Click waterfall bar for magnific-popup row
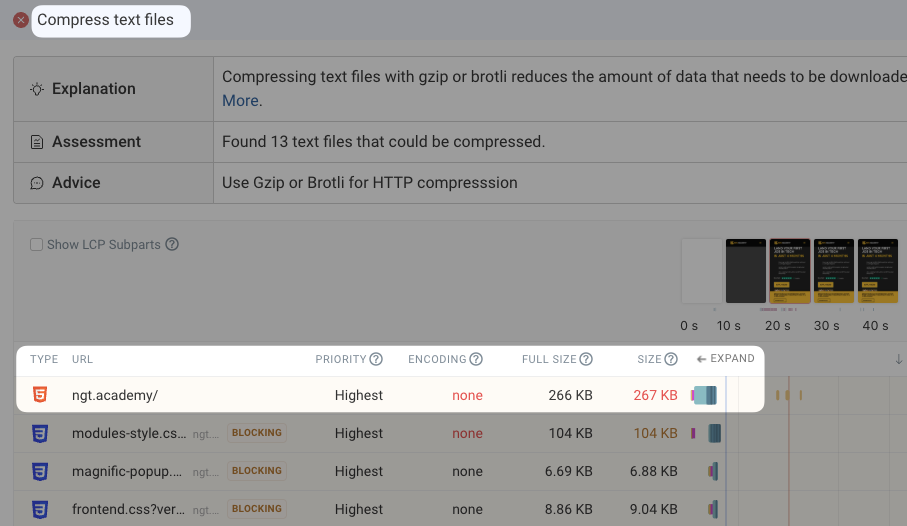 pos(713,472)
